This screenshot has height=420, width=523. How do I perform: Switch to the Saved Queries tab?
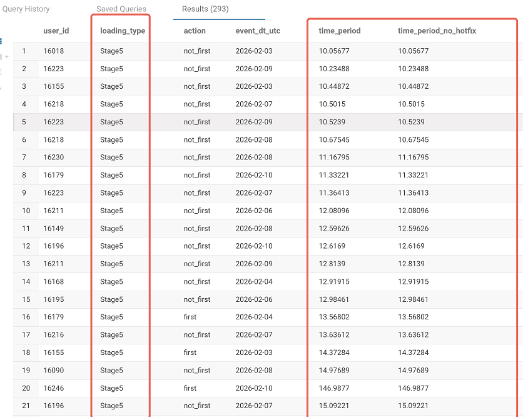pos(121,9)
